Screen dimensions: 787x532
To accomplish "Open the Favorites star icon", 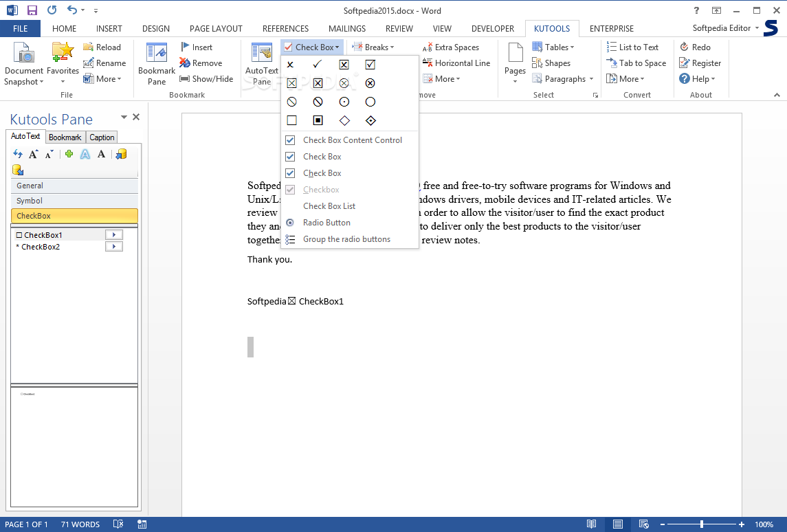I will pyautogui.click(x=63, y=53).
